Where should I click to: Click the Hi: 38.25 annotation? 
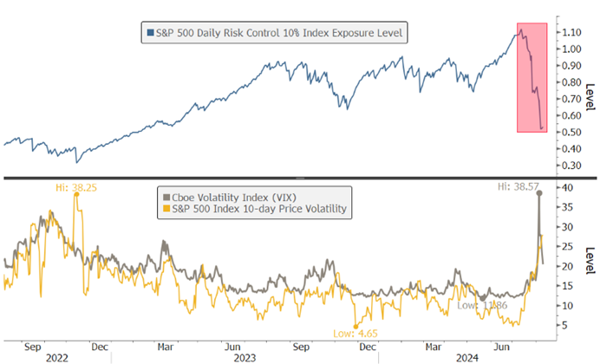76,187
